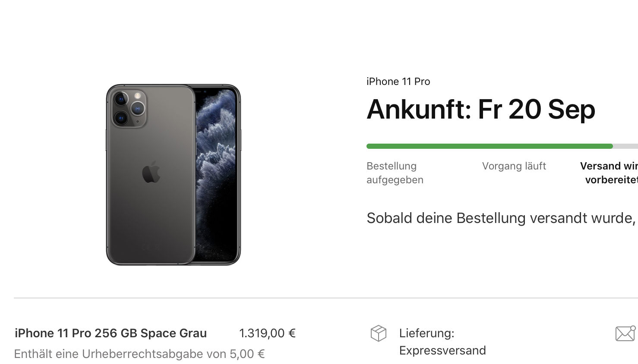Image resolution: width=638 pixels, height=364 pixels.
Task: Click the 1.319,00 € price
Action: [x=267, y=333]
